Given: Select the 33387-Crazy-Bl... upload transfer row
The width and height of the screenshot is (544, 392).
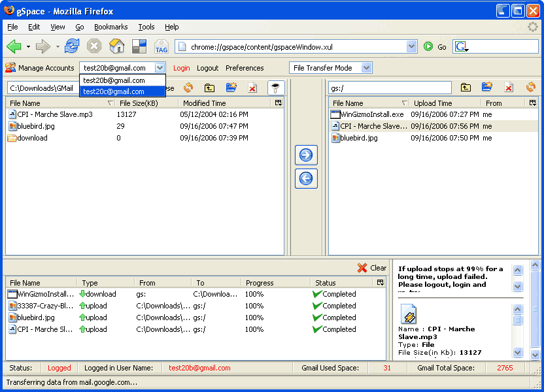Looking at the screenshot, I should coord(195,306).
